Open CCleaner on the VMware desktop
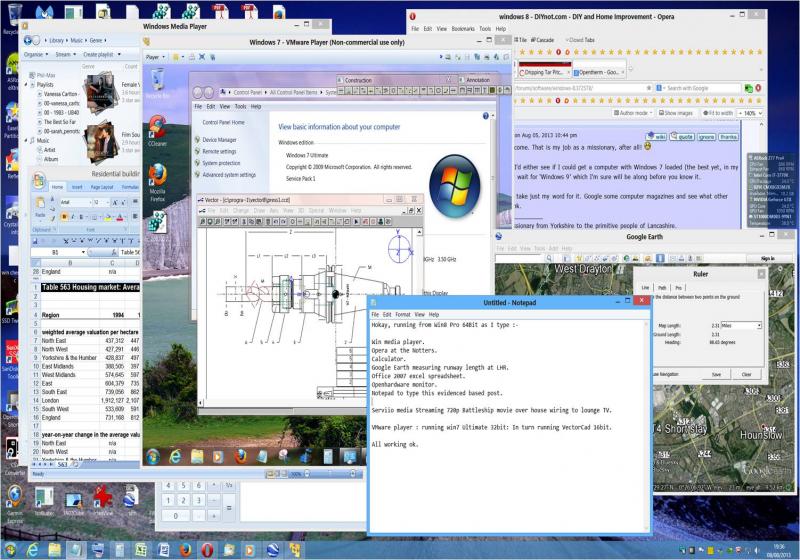The image size is (800, 560). 157,127
